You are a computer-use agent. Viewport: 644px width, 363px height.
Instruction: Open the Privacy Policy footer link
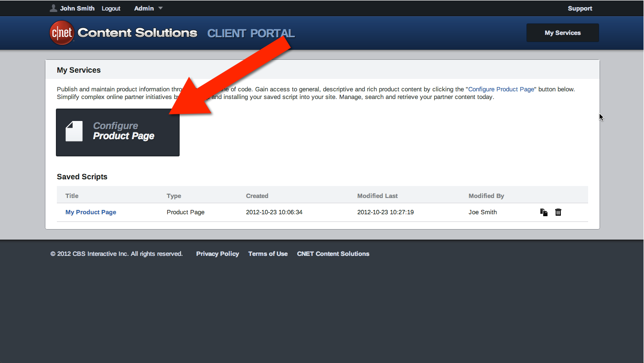tap(217, 254)
